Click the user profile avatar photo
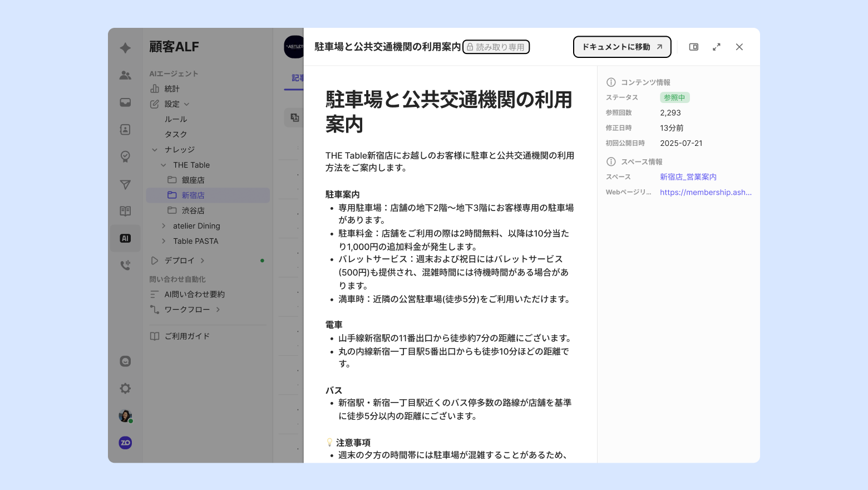 [125, 415]
